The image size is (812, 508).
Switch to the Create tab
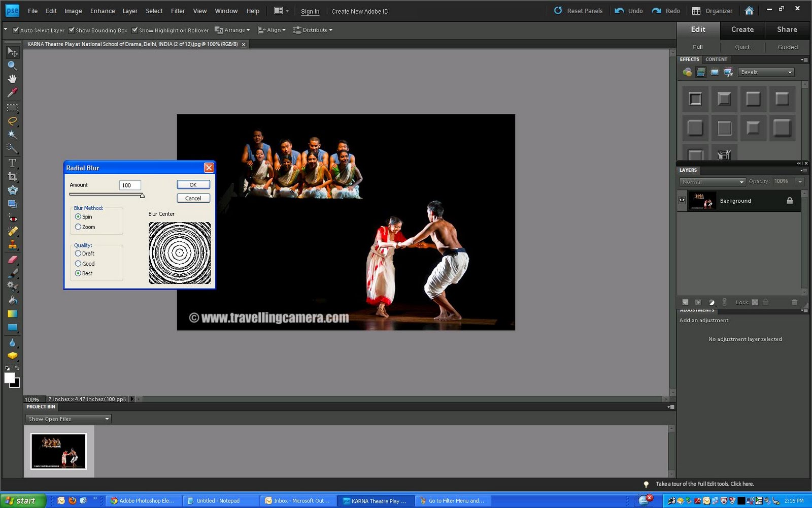[x=742, y=29]
